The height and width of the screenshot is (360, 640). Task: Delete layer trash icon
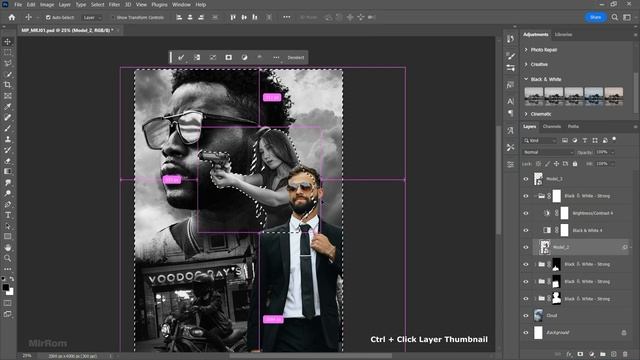[625, 354]
